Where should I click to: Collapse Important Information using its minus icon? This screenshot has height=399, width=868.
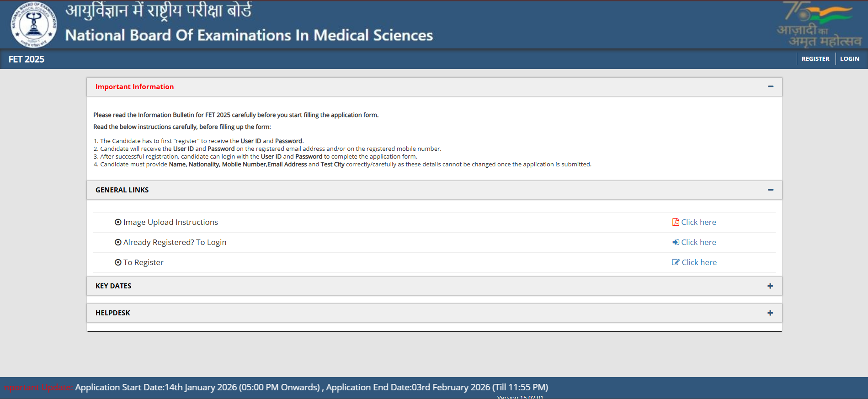click(x=771, y=87)
